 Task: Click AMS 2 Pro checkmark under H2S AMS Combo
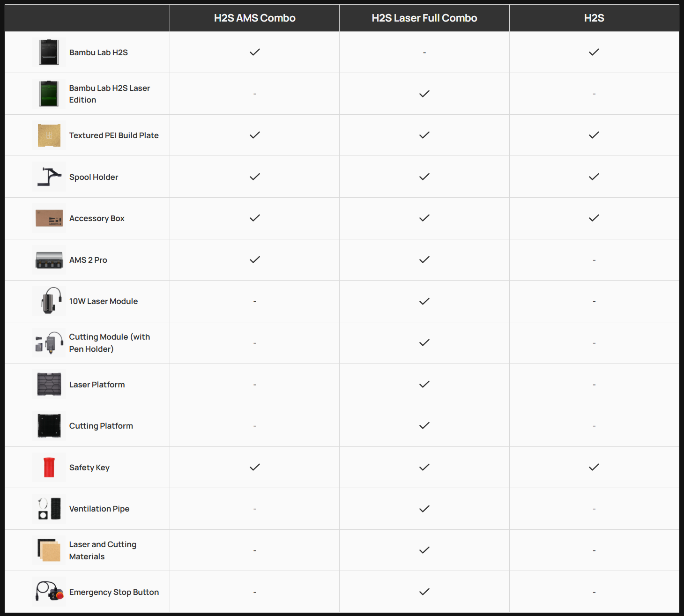[254, 260]
